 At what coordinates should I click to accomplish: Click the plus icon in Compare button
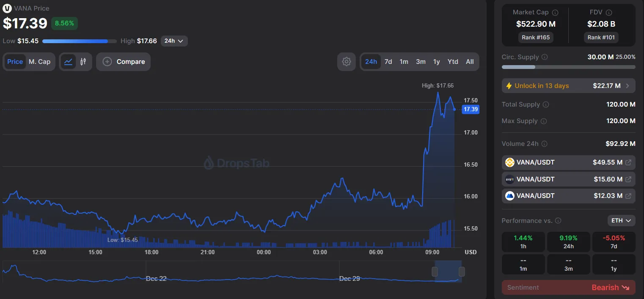pyautogui.click(x=107, y=62)
